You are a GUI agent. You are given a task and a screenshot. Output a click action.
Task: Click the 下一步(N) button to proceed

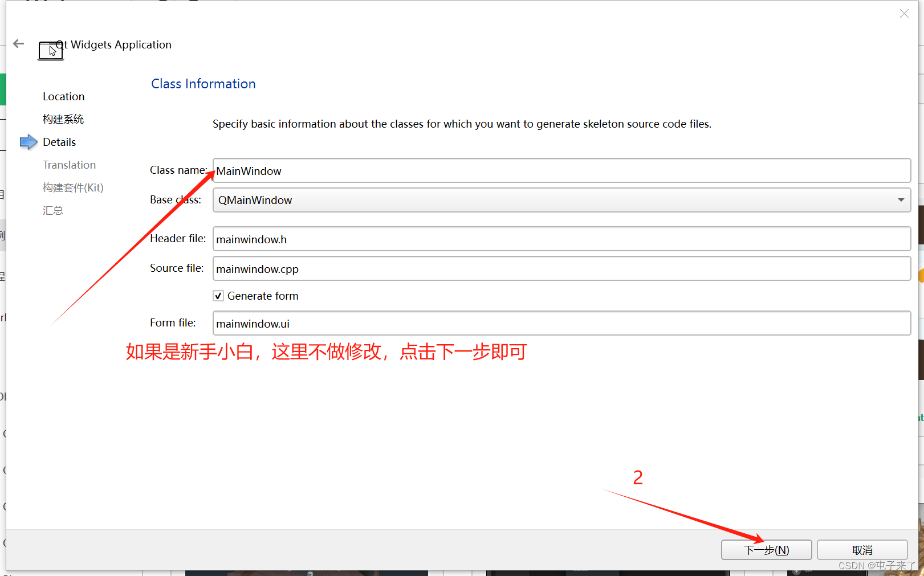[766, 549]
